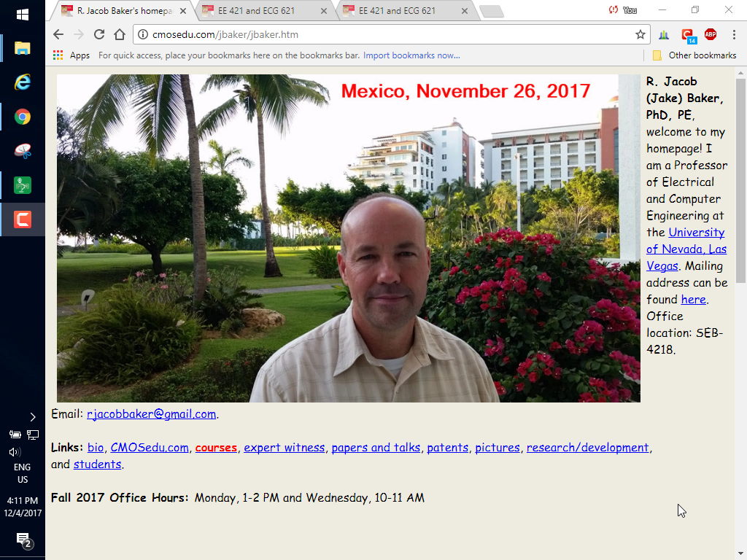This screenshot has width=747, height=560.
Task: Open the patents link
Action: [448, 448]
